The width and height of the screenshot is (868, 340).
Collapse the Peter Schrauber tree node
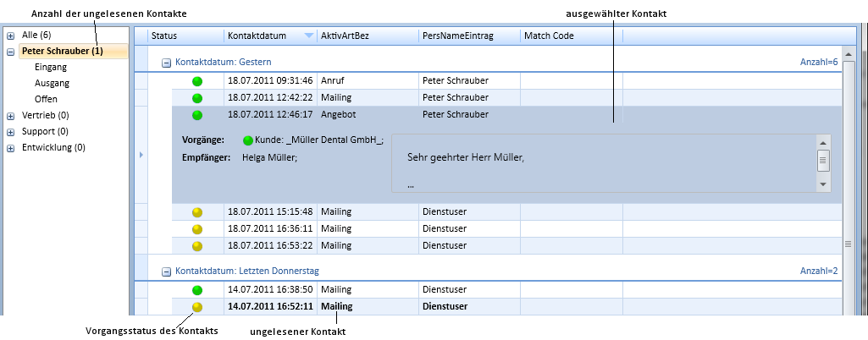click(10, 52)
